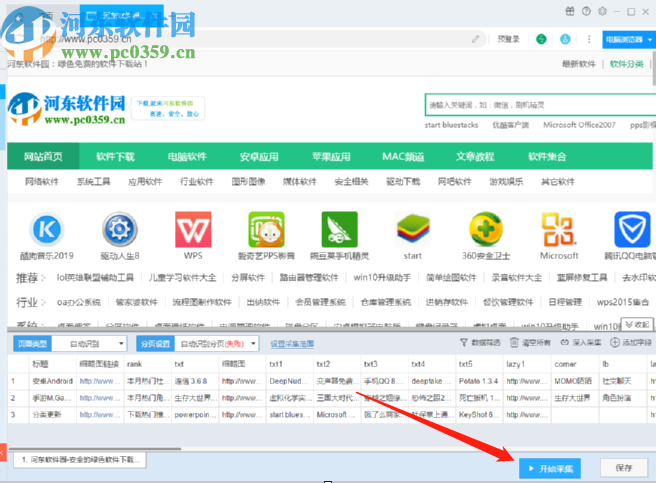Open 文章教程 navigation tab

pyautogui.click(x=475, y=156)
